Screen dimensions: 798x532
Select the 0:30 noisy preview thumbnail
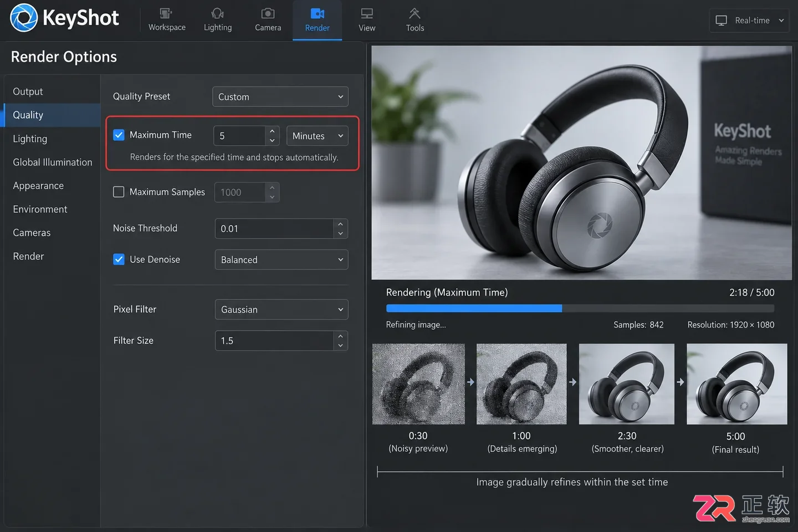(418, 384)
